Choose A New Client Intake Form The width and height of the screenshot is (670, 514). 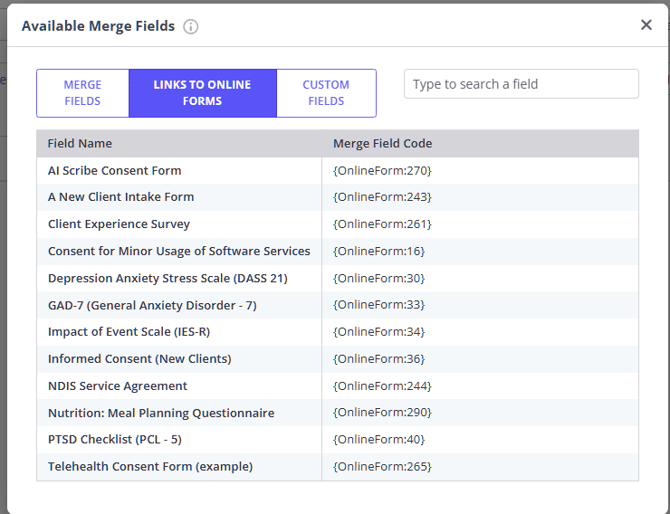pos(121,197)
